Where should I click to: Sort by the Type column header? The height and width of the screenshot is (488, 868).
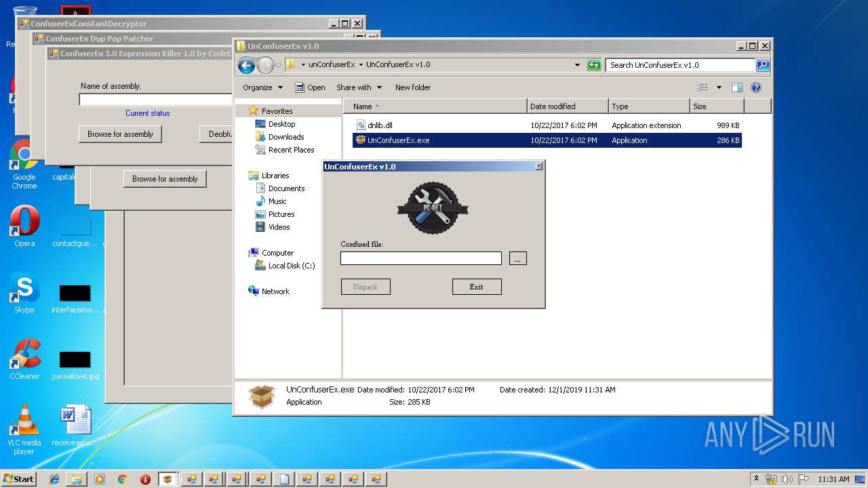point(649,106)
